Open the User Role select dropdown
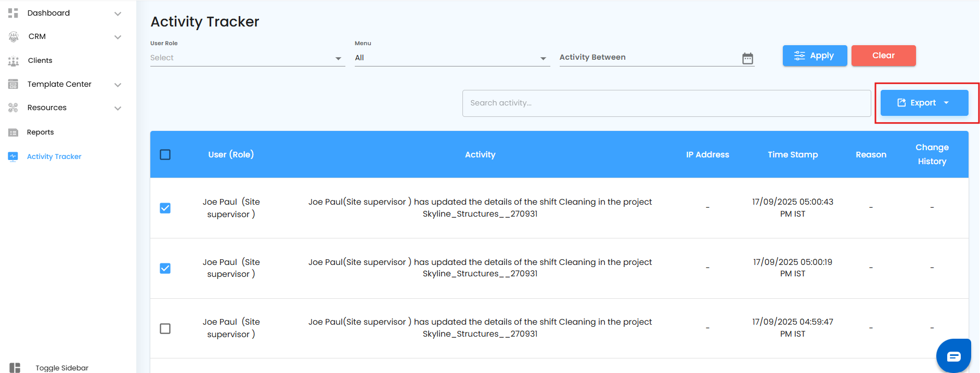This screenshot has width=980, height=373. click(x=248, y=58)
